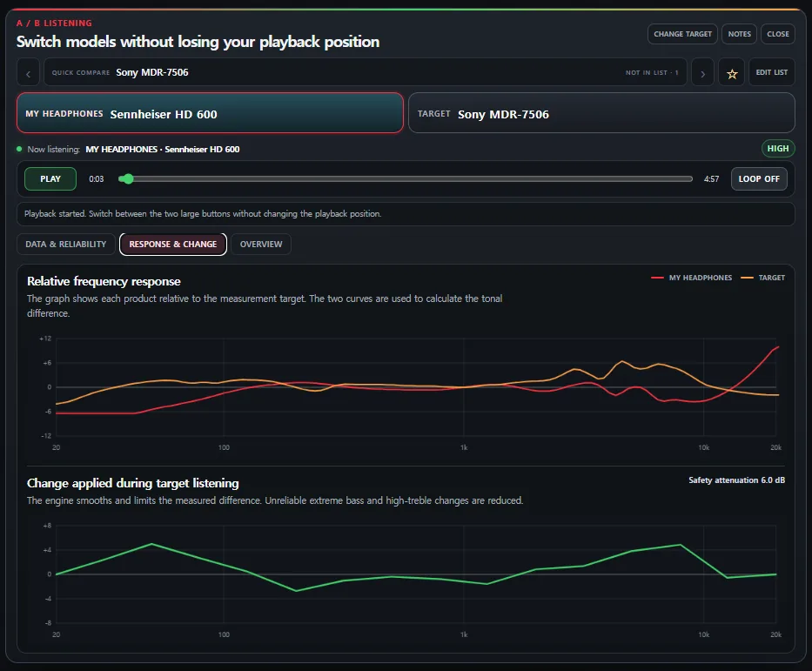The height and width of the screenshot is (671, 812).
Task: Click the My Headphones legend entry
Action: point(692,278)
